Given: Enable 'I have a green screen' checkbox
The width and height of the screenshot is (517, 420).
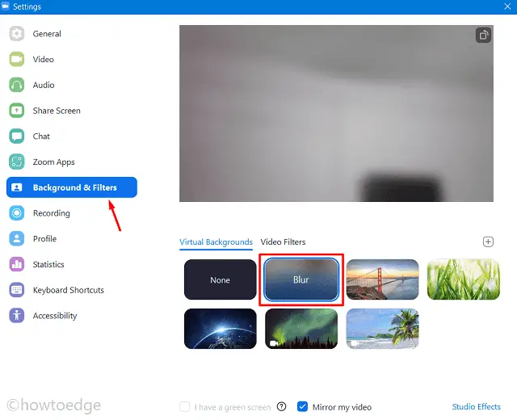Looking at the screenshot, I should pyautogui.click(x=185, y=407).
